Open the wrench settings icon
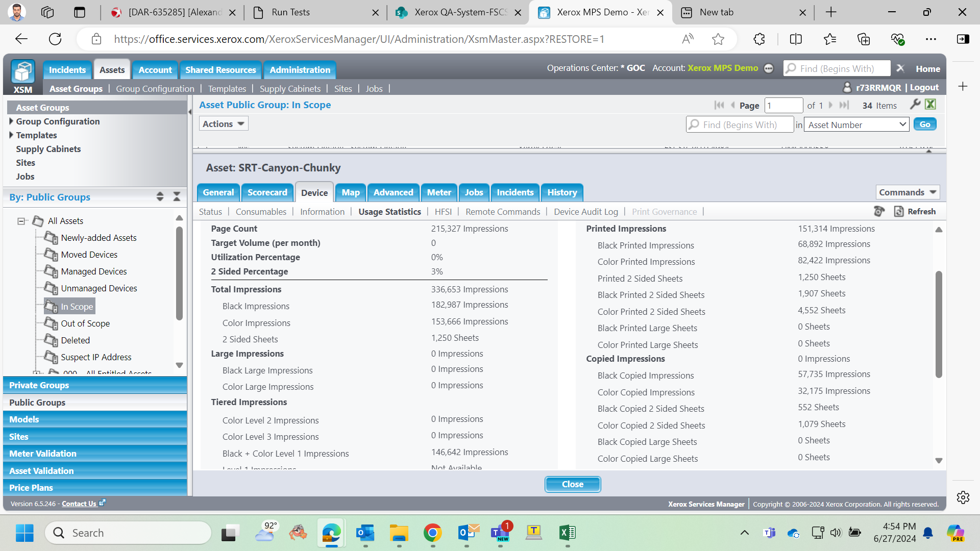 point(915,105)
